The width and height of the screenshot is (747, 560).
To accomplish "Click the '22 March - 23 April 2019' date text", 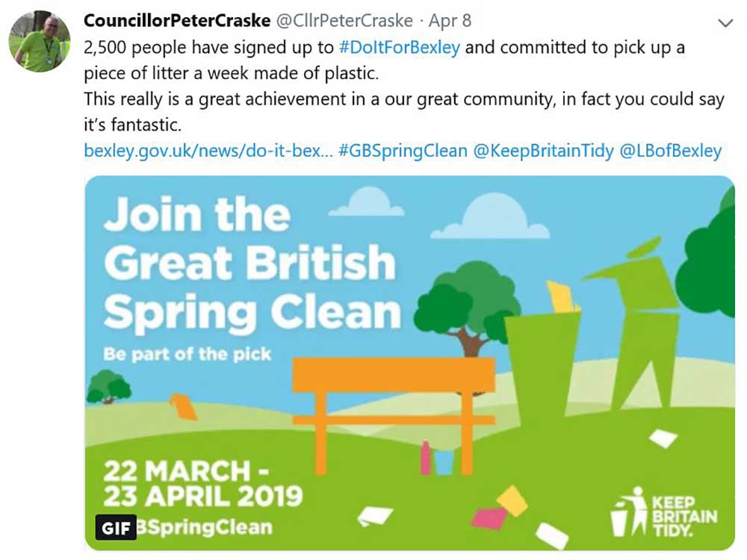I will [202, 483].
